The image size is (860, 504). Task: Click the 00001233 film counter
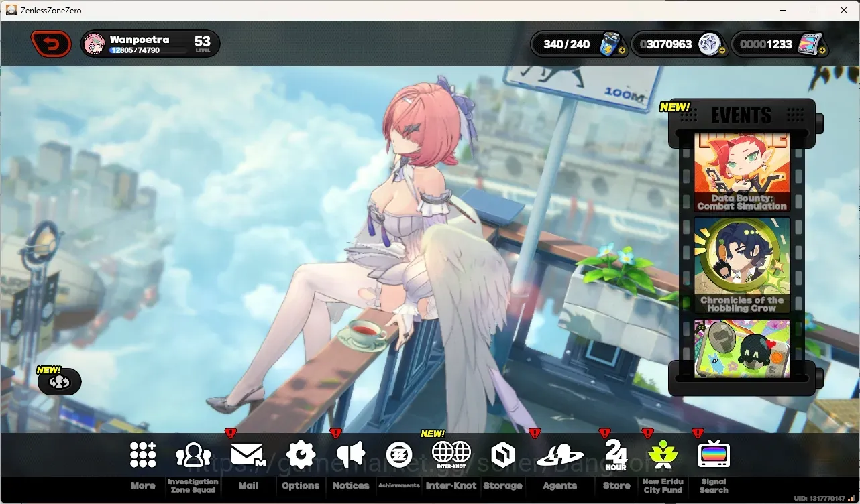coord(765,44)
